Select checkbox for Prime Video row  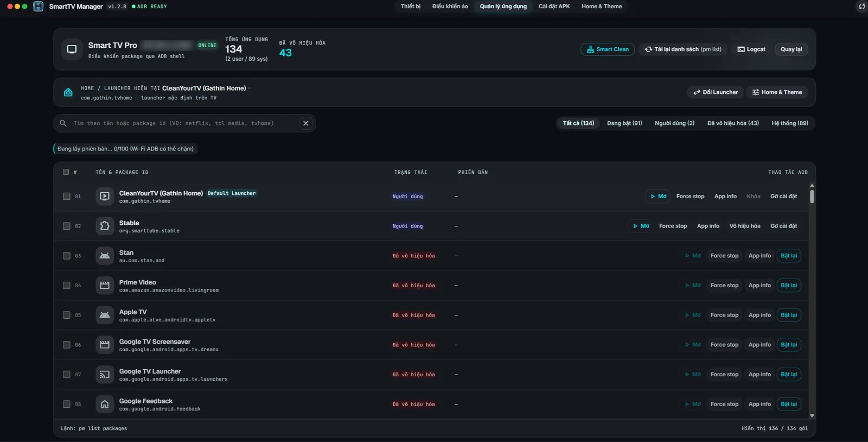[66, 285]
